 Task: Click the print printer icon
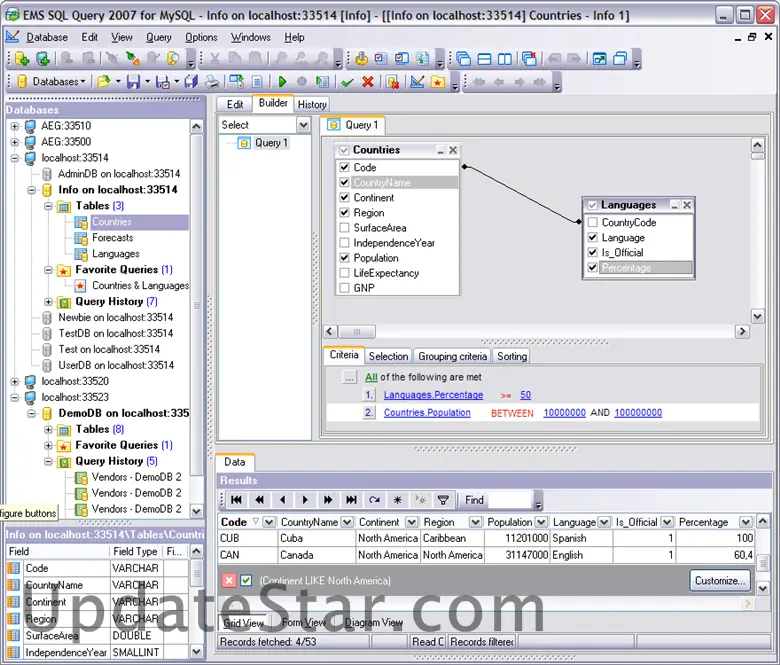coord(212,82)
